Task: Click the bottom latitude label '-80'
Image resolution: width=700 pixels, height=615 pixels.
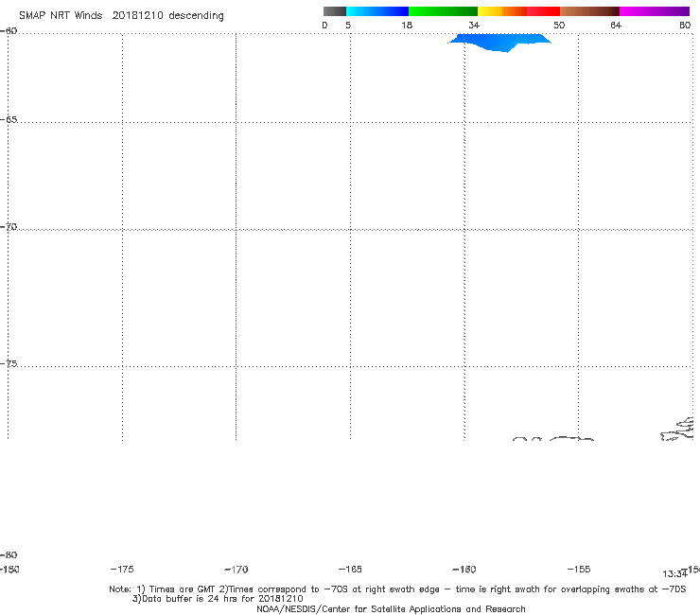Action: coord(9,554)
